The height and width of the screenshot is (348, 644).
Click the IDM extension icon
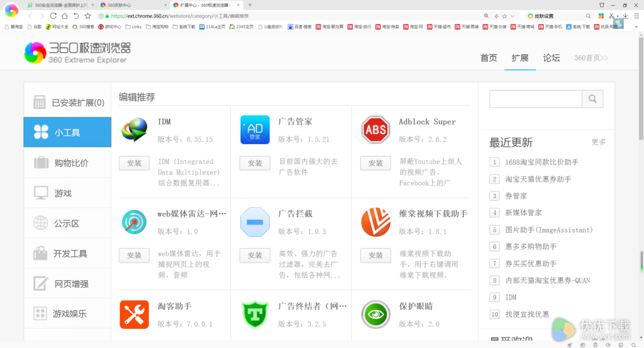click(x=134, y=130)
